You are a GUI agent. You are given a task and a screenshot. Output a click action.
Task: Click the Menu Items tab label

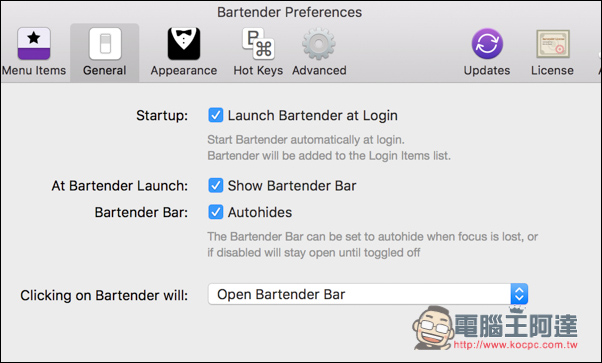tap(34, 71)
